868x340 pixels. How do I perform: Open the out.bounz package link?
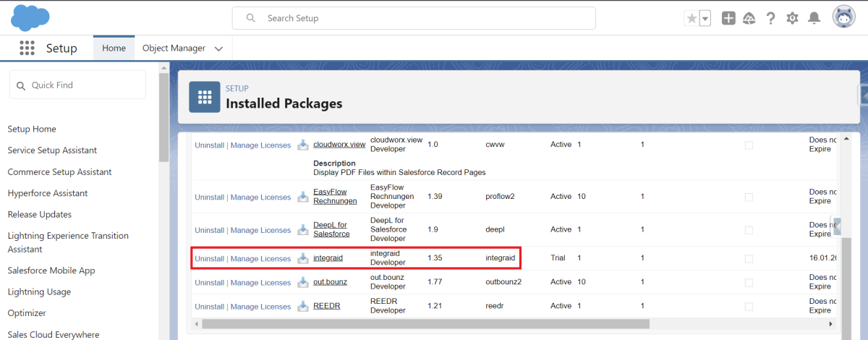click(329, 282)
